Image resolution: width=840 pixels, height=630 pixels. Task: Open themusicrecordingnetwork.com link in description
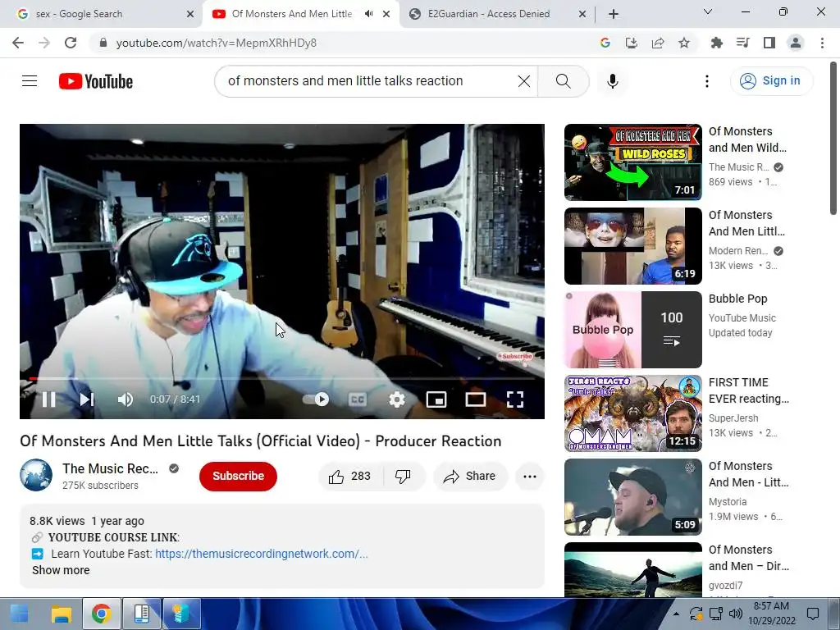[261, 554]
